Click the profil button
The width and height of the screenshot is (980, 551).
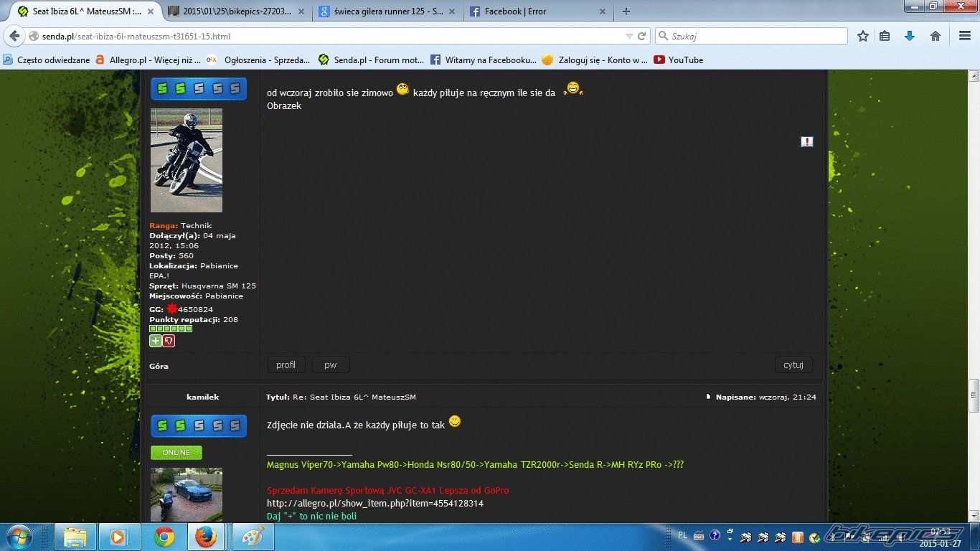coord(286,365)
